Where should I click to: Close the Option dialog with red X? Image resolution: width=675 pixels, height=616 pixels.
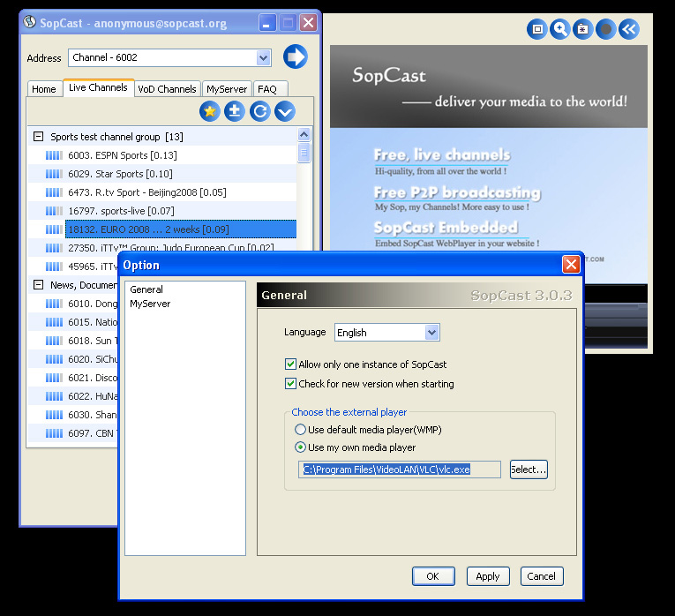[x=571, y=264]
